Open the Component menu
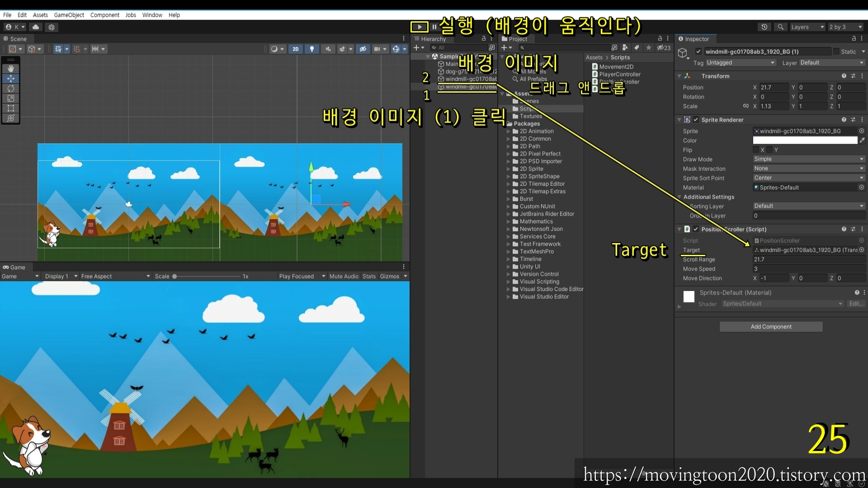 104,15
